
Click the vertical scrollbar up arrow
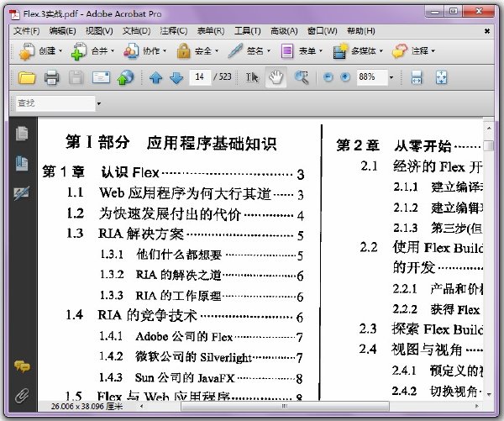tap(489, 128)
